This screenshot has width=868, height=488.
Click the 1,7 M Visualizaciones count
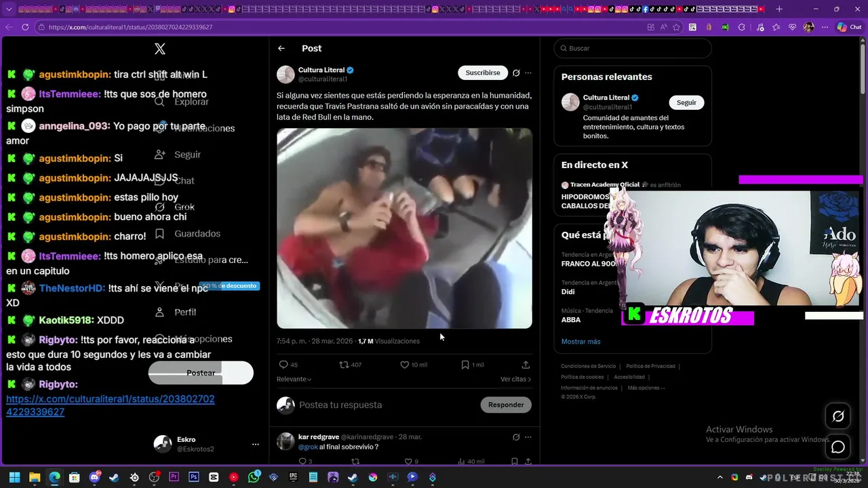click(x=389, y=341)
